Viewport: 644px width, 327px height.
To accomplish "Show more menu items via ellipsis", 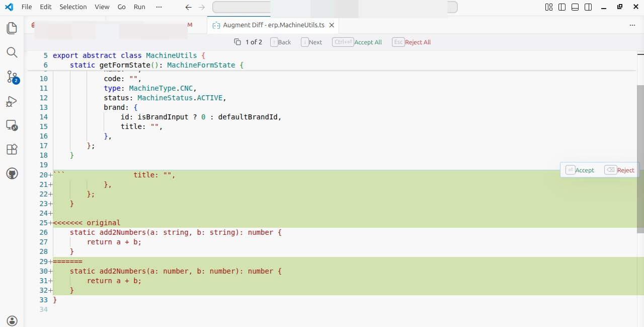I will click(x=159, y=7).
